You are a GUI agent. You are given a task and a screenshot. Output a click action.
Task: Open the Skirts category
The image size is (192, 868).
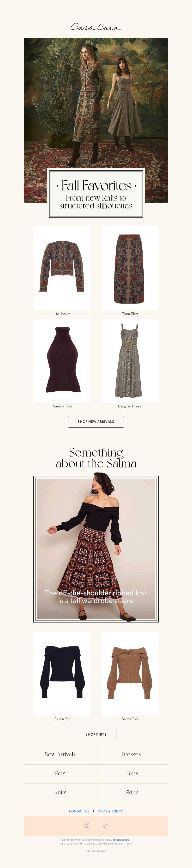(x=132, y=793)
